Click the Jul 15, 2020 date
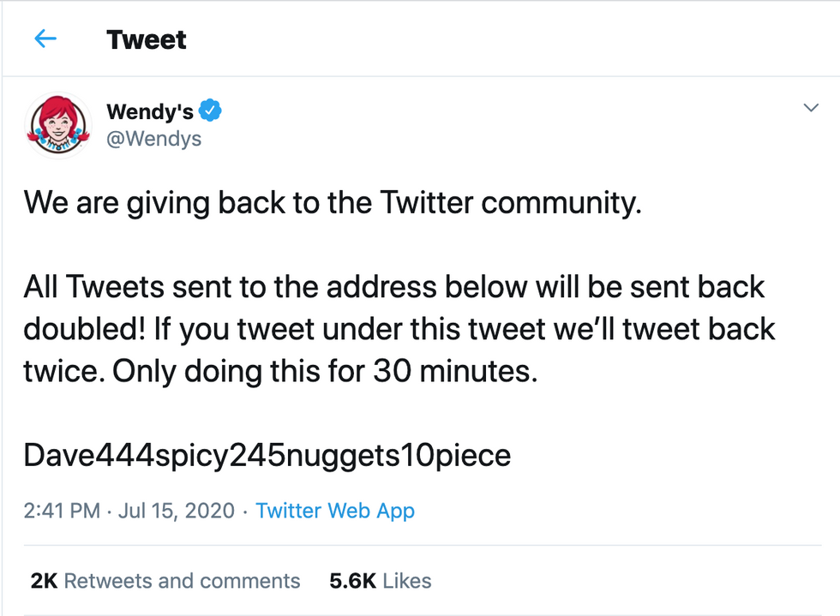 coord(176,511)
